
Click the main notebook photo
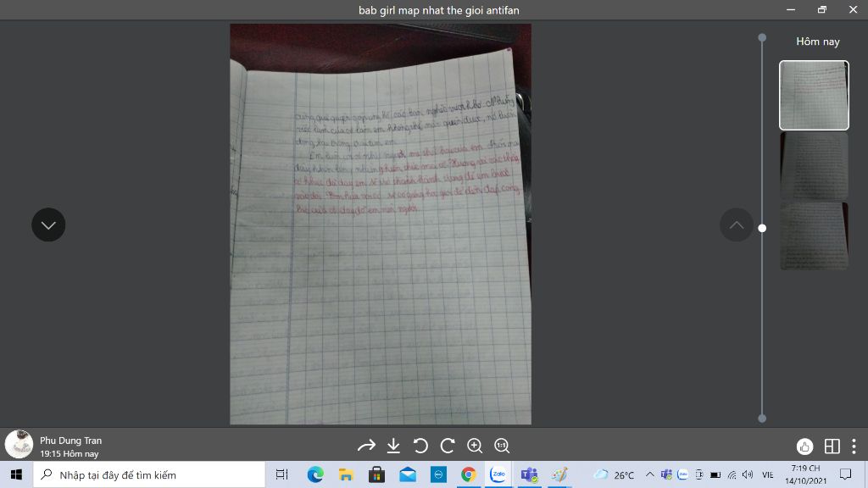point(381,224)
